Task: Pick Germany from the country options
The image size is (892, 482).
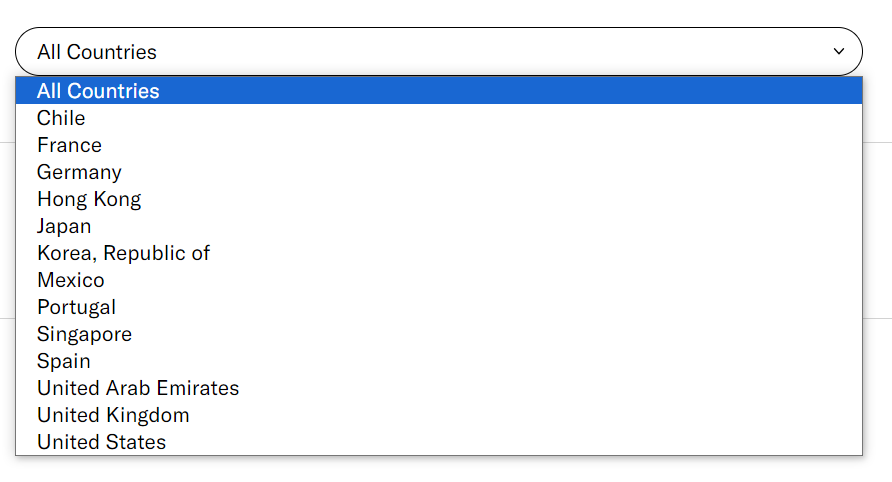Action: tap(79, 172)
